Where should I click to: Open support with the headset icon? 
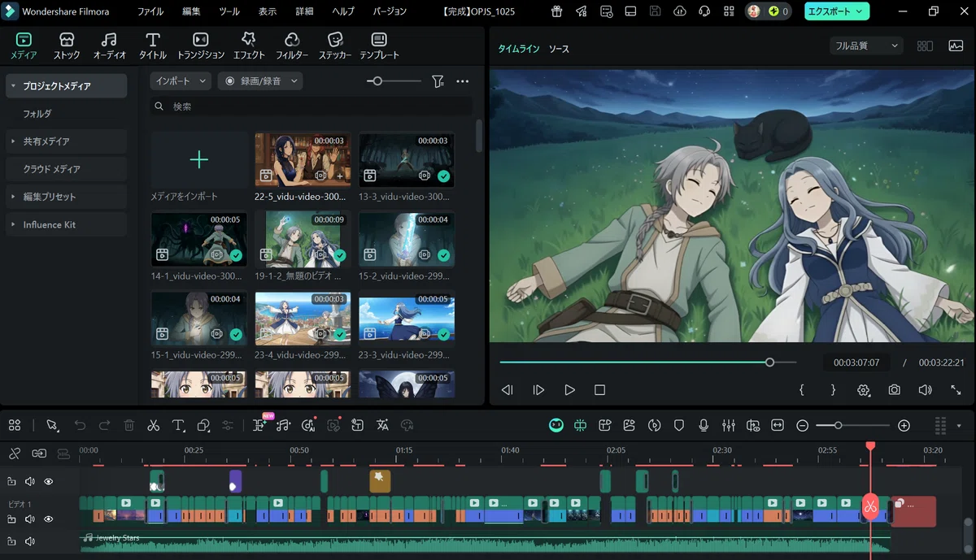point(704,11)
